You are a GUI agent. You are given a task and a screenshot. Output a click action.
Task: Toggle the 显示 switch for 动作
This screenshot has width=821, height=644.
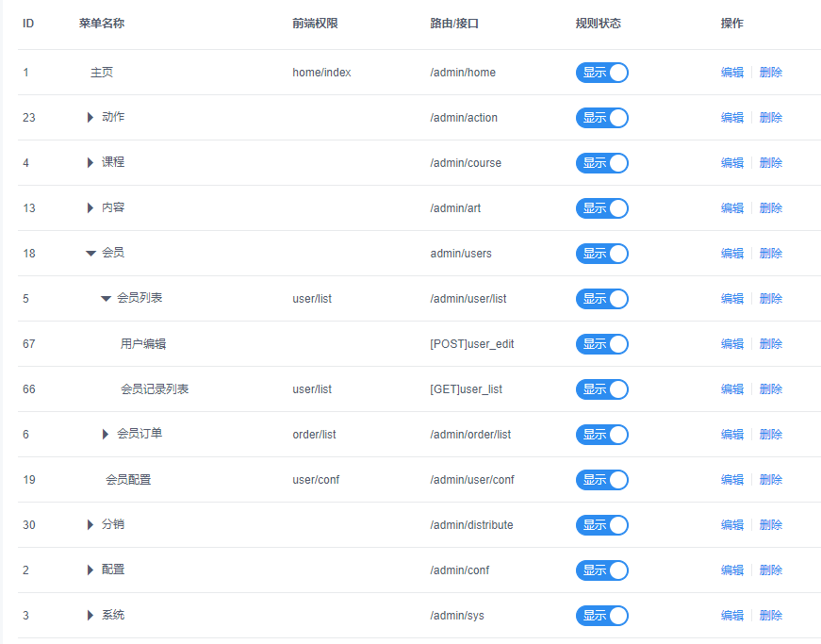tap(601, 118)
